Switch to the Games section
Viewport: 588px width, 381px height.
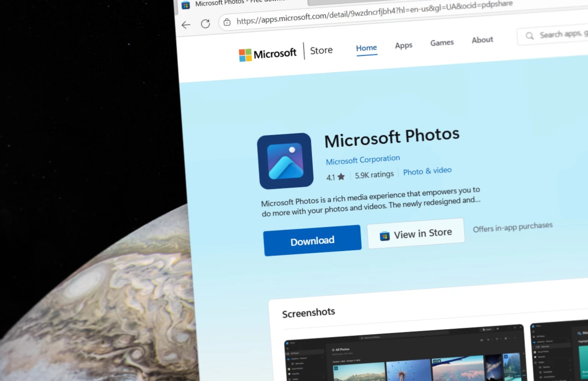point(442,43)
